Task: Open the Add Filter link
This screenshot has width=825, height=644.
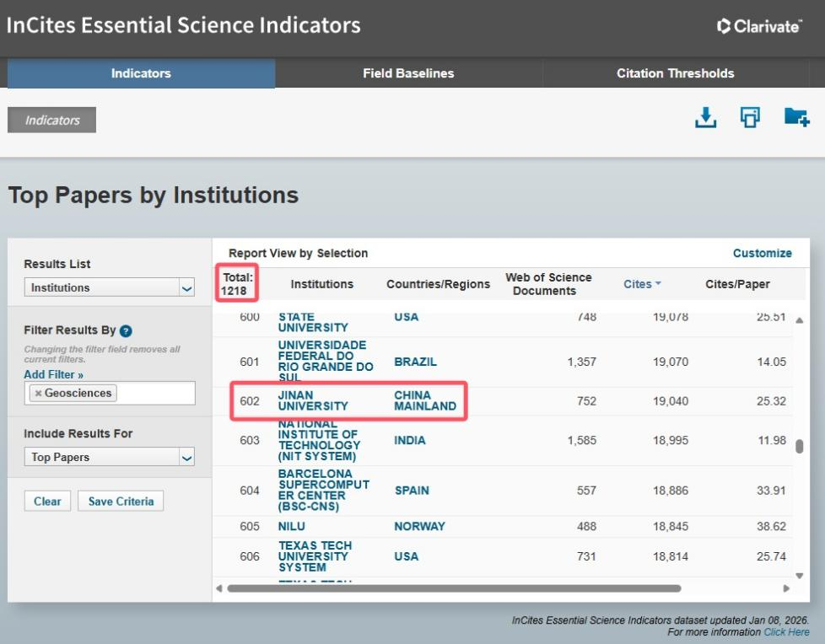Action: tap(53, 374)
